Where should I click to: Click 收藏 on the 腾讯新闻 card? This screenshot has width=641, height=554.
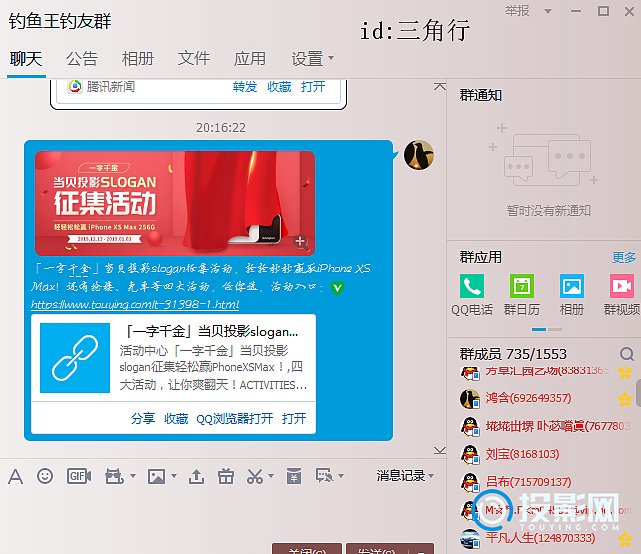click(279, 87)
